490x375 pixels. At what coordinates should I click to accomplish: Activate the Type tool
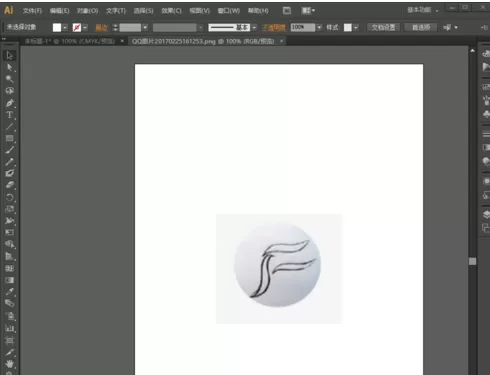[x=9, y=115]
